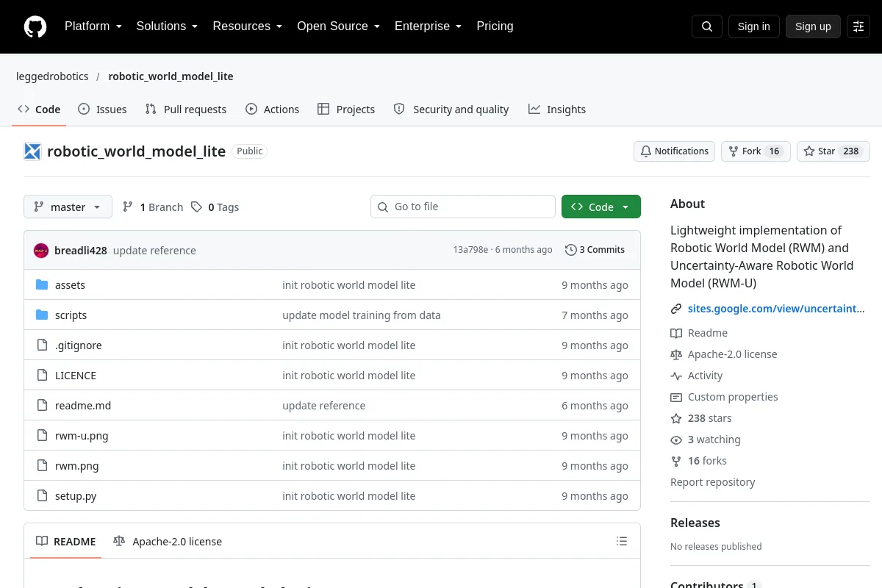
Task: Star the repository
Action: tap(833, 151)
